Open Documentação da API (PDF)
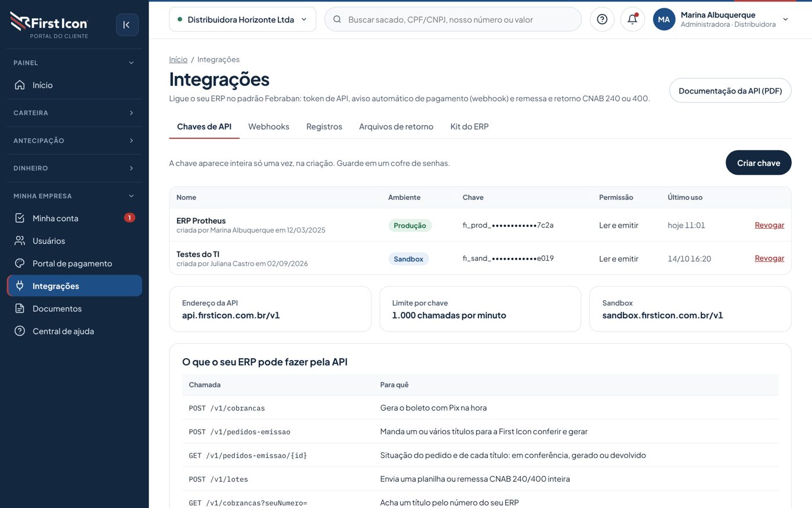Screen dimensions: 812x508 coord(730,91)
